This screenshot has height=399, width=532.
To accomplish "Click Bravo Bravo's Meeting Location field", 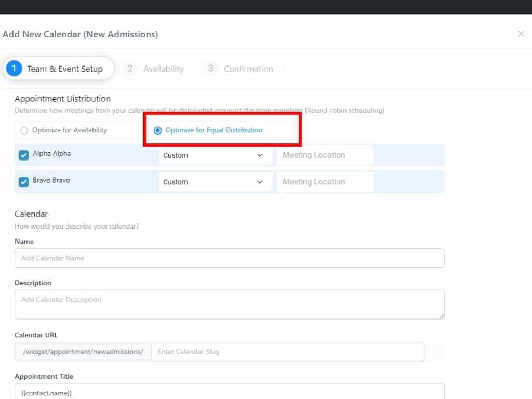I will point(325,182).
